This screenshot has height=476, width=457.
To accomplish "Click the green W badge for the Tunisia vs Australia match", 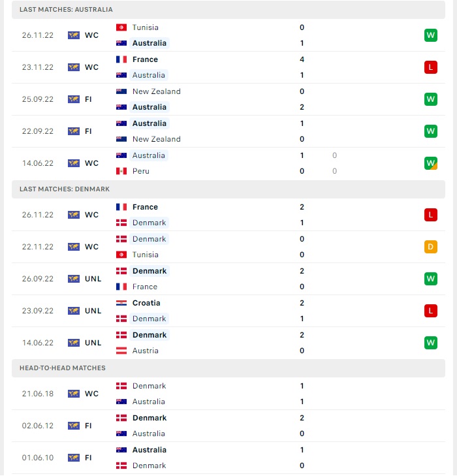I will pos(431,35).
